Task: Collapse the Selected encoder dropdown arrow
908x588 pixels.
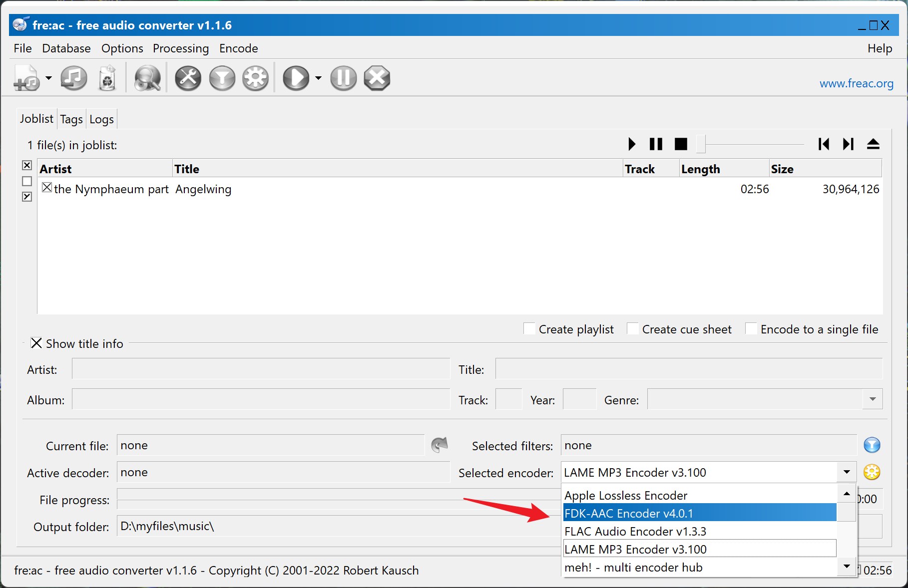Action: click(847, 472)
